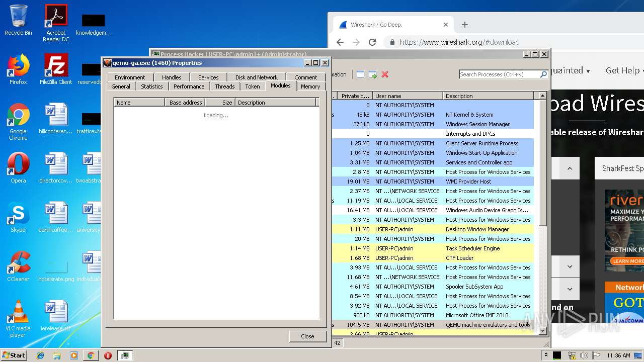644x362 pixels.
Task: Switch to the Token tab
Action: (253, 86)
